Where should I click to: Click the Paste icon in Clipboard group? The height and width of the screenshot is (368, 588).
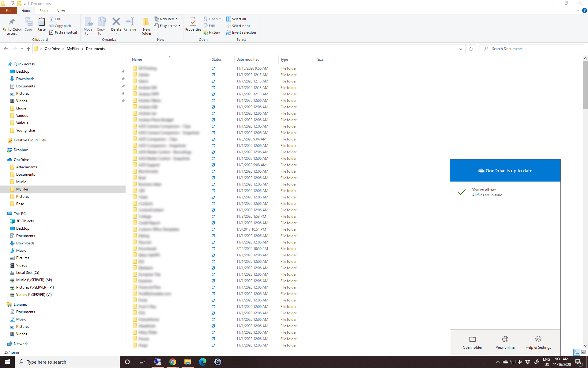point(41,22)
